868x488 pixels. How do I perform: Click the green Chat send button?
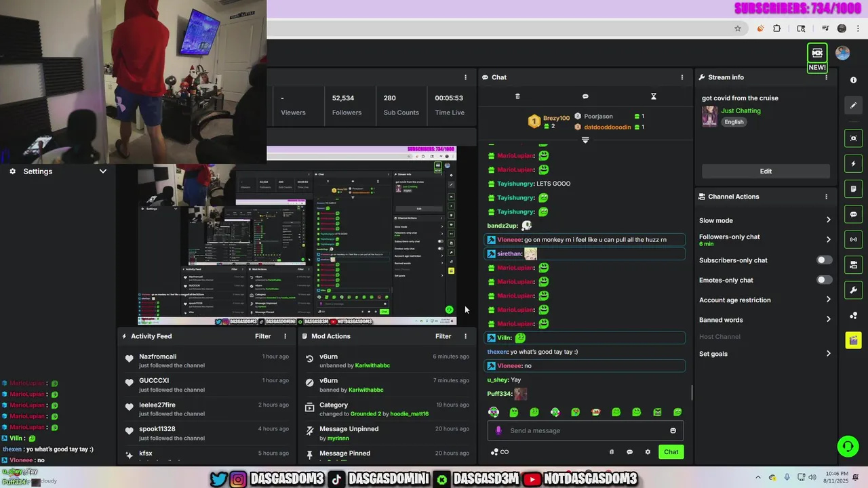(x=671, y=452)
